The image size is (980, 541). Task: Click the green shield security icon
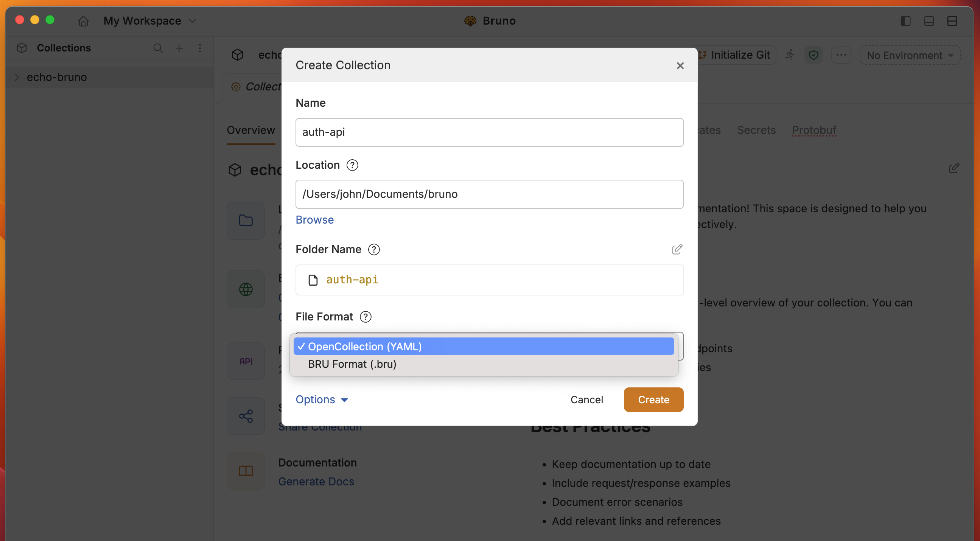[x=814, y=55]
